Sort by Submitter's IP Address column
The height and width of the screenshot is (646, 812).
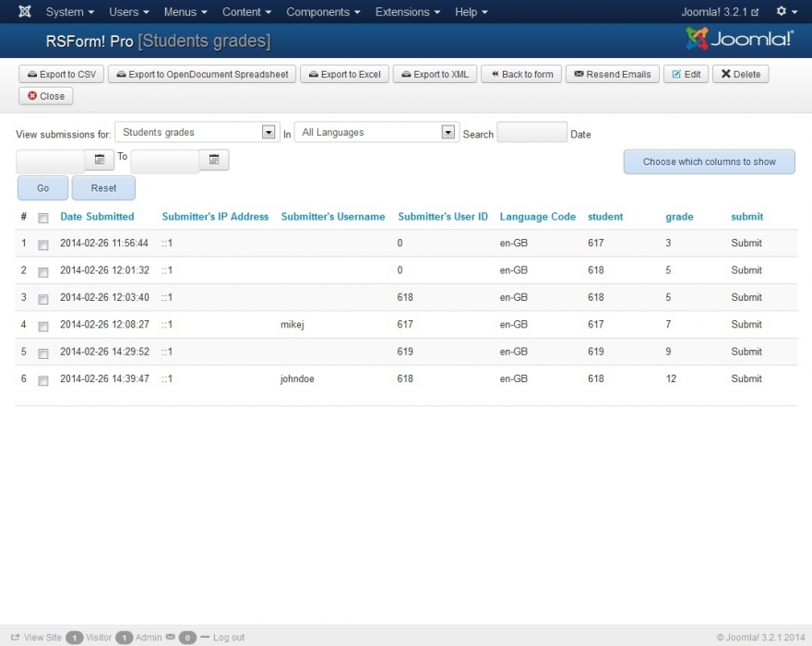(x=215, y=217)
